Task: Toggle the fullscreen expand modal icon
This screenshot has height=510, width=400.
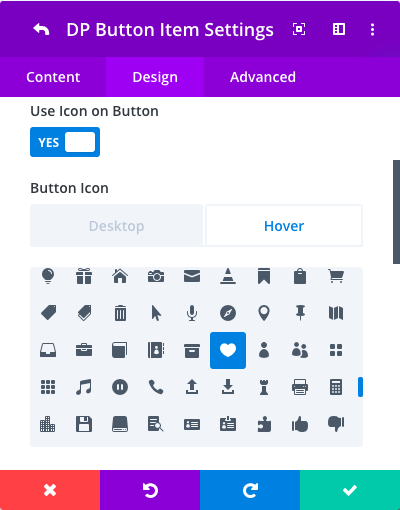Action: coord(299,29)
